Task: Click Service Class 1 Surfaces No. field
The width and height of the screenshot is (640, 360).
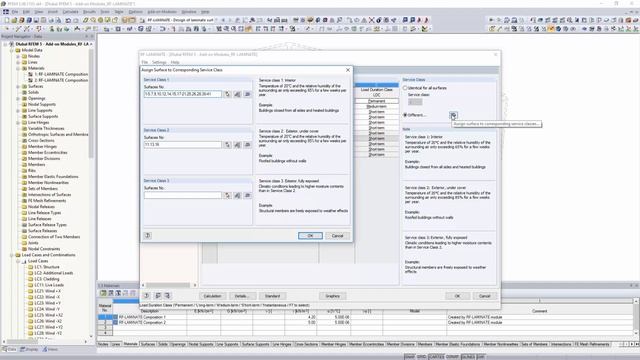Action: click(182, 94)
